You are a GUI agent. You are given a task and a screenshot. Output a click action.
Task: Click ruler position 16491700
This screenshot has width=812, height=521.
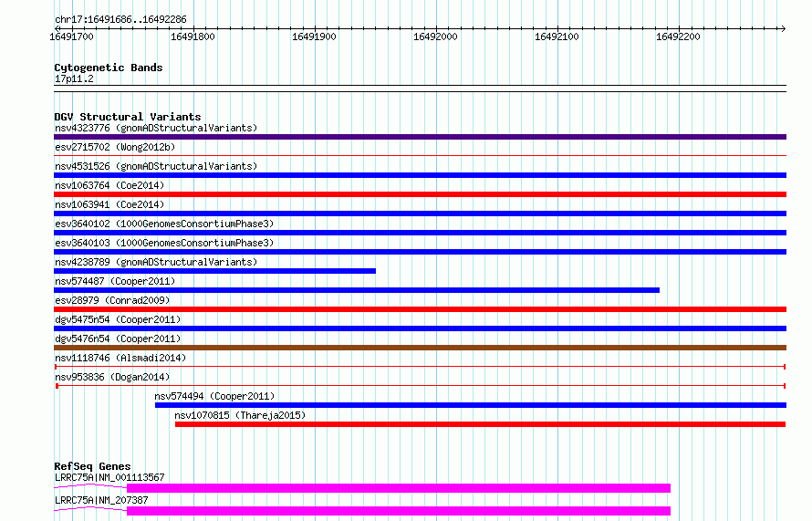coord(71,36)
